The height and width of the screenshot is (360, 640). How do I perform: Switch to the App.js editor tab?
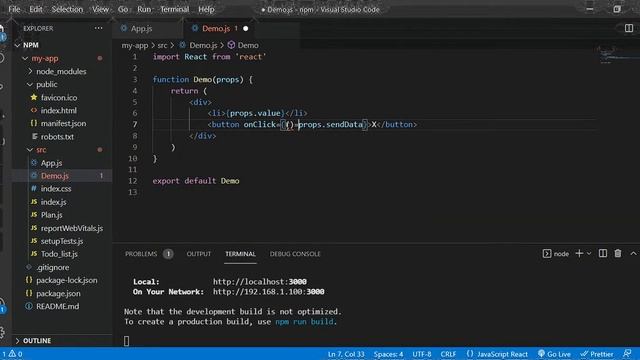141,29
